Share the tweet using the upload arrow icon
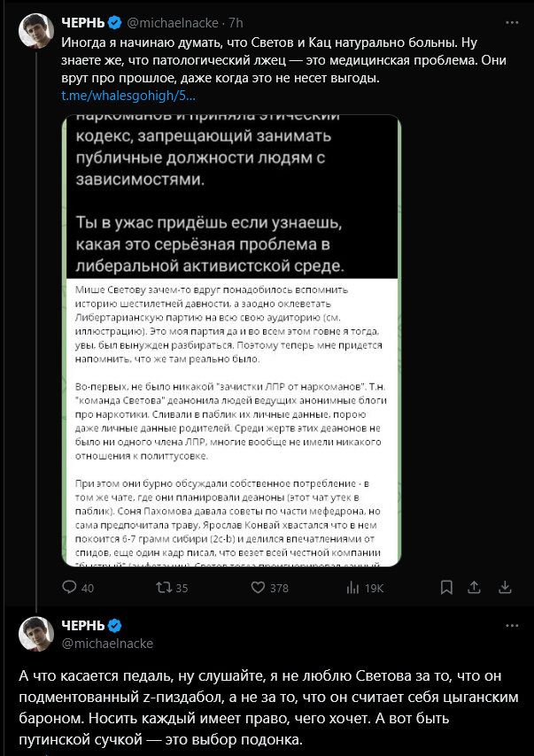The width and height of the screenshot is (534, 756). [474, 587]
